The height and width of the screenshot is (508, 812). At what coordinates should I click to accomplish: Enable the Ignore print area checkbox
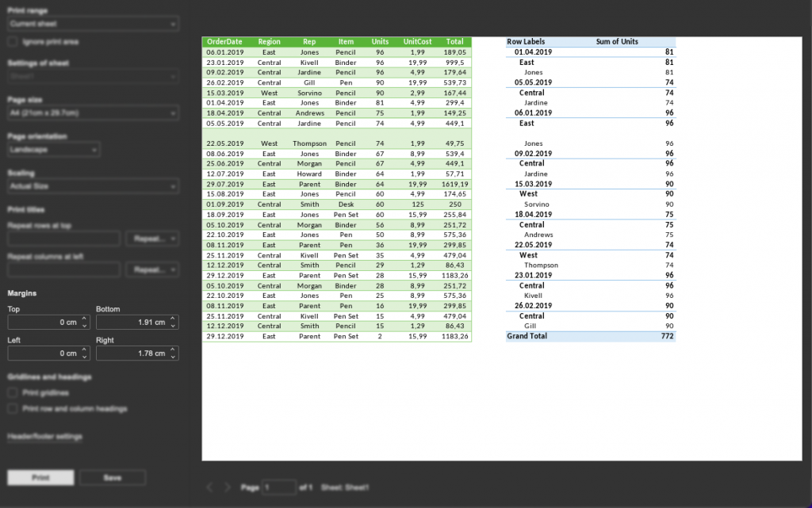[12, 41]
